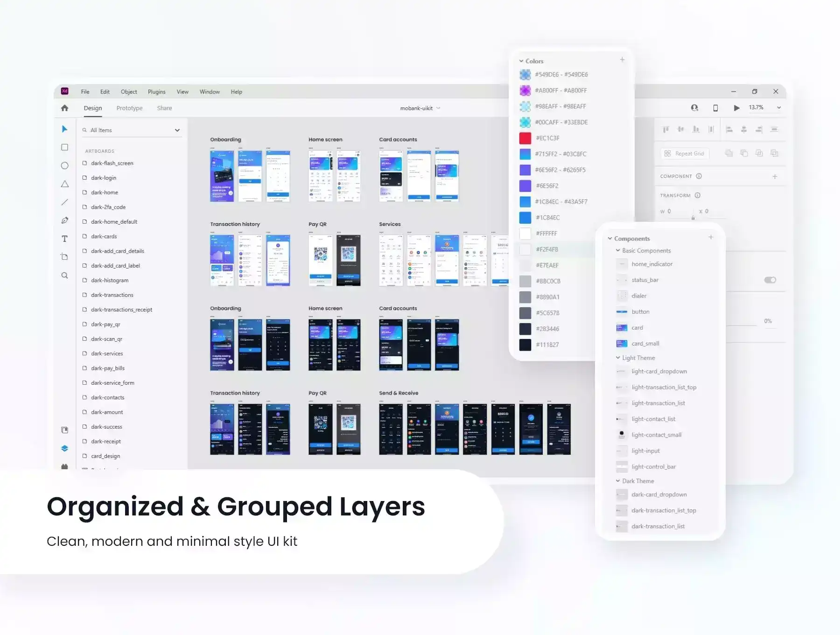Select the Text tool
This screenshot has height=635, width=840.
65,239
